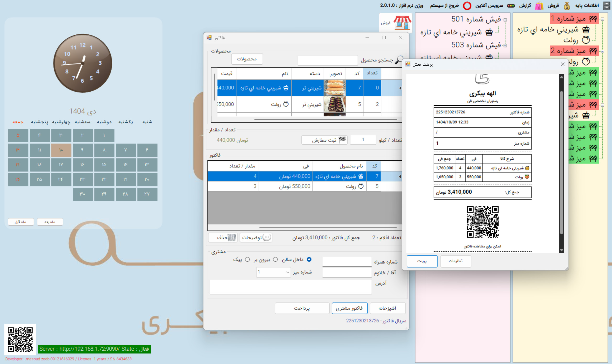Click the online service toggle icon

511,6
